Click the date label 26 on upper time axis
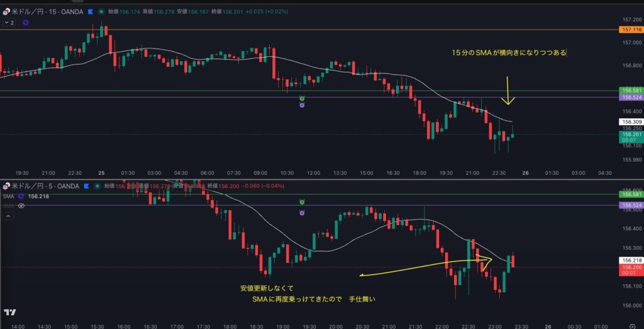Screen dimensions: 644x329 tap(525, 173)
